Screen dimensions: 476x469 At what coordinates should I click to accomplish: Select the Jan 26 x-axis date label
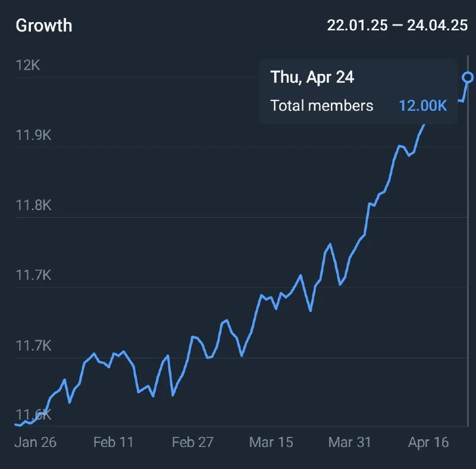click(34, 442)
